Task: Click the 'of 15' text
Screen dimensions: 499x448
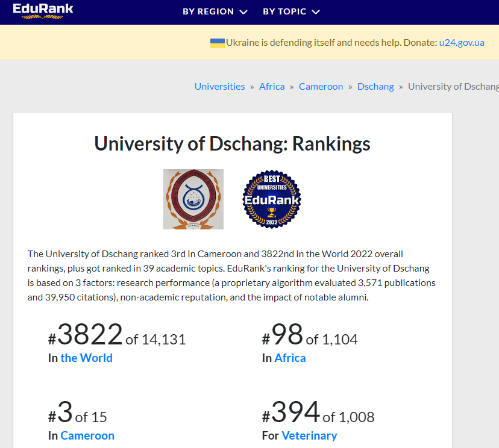Action: (91, 417)
